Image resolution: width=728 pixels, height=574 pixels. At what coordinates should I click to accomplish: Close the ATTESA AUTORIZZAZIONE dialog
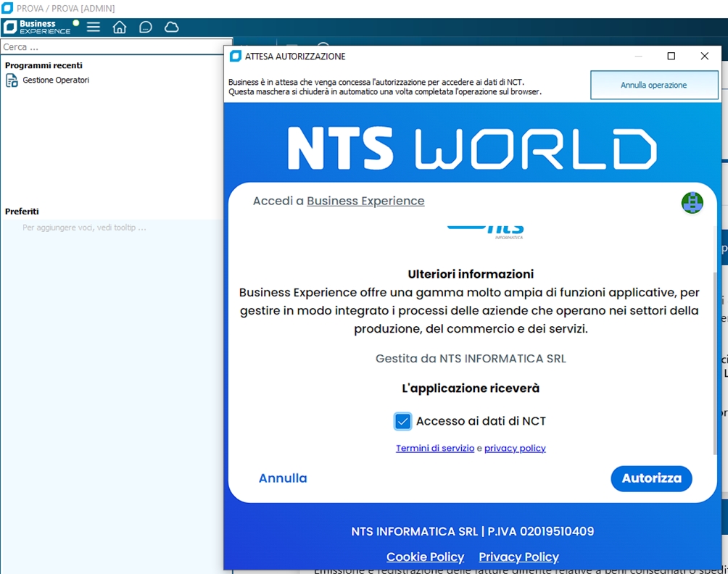click(x=704, y=56)
